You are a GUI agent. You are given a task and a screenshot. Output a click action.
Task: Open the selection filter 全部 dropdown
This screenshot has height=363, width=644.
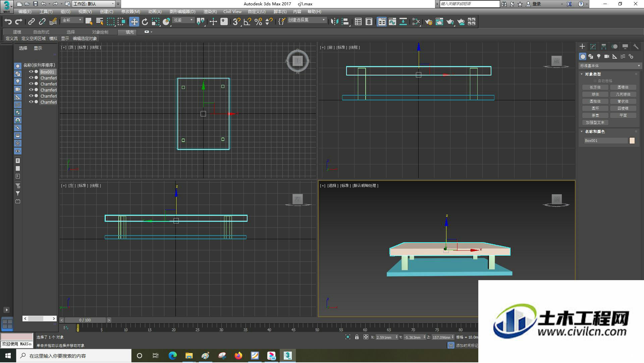click(x=72, y=20)
